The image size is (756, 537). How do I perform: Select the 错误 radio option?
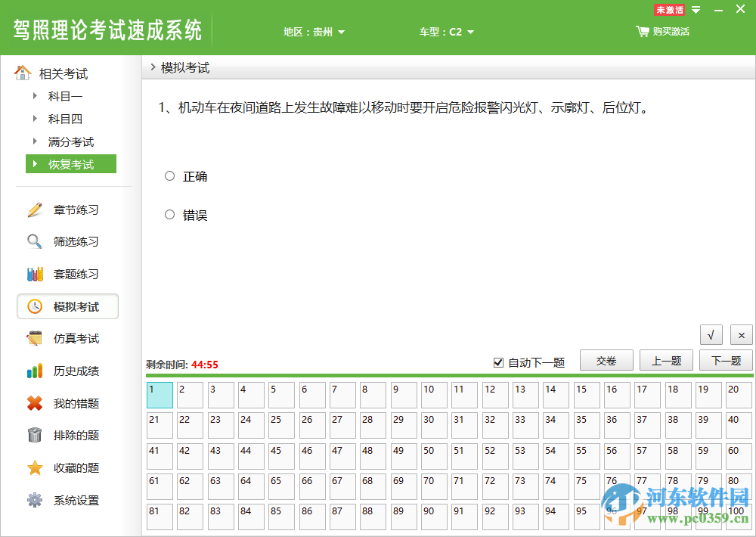point(169,215)
